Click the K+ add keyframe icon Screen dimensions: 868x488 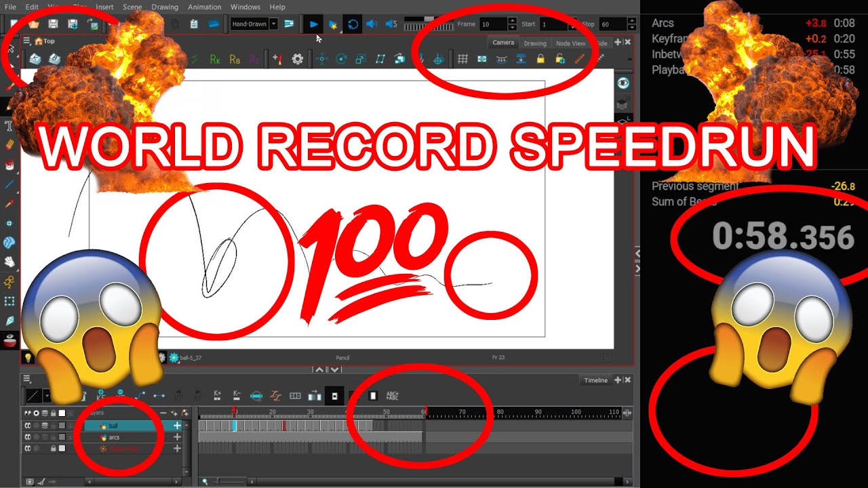click(218, 395)
